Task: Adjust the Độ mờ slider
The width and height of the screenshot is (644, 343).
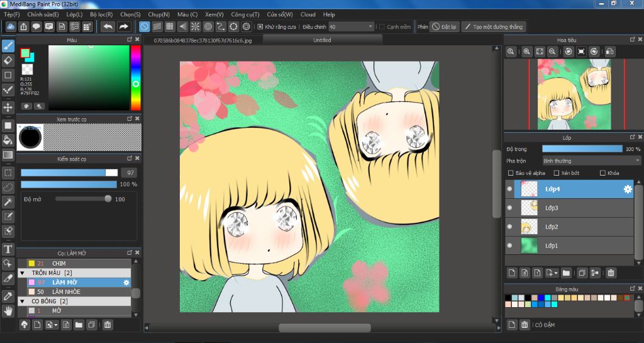Action: click(84, 199)
